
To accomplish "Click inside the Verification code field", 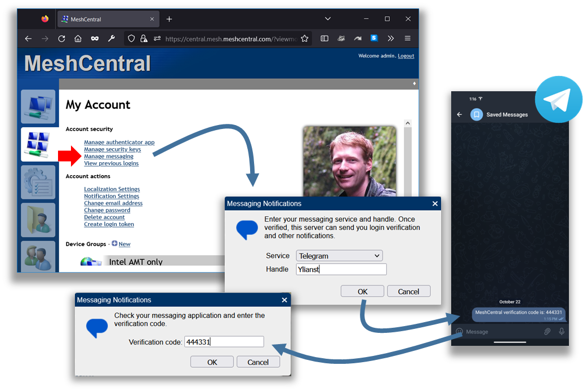I will pos(224,341).
